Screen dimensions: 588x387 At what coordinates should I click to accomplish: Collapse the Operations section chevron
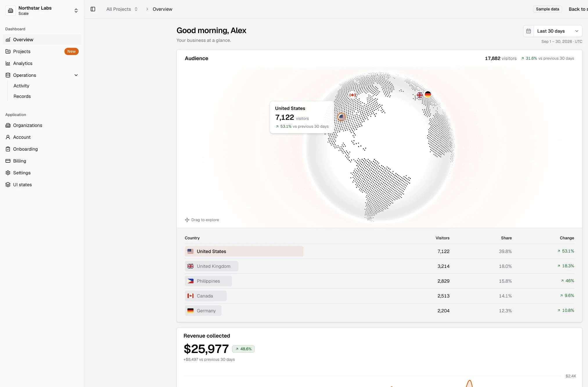click(x=76, y=75)
